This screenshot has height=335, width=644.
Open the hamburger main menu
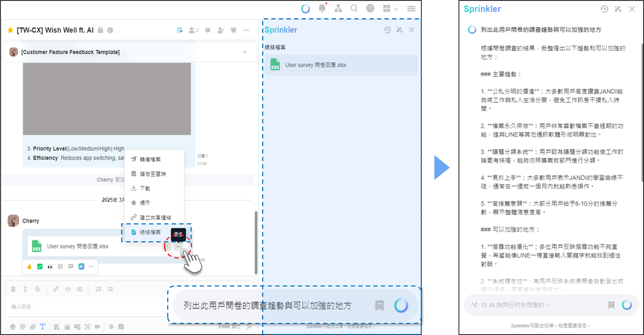coord(411,9)
